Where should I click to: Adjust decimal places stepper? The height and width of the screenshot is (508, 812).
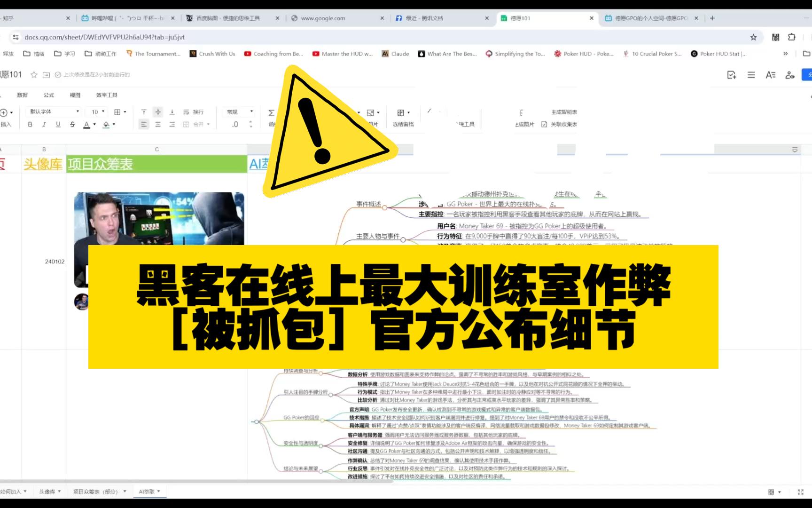(250, 124)
